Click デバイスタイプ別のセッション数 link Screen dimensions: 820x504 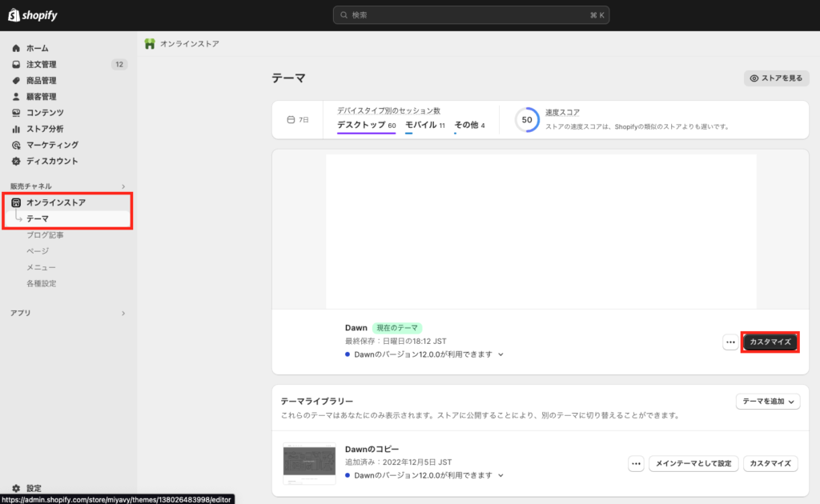point(388,110)
